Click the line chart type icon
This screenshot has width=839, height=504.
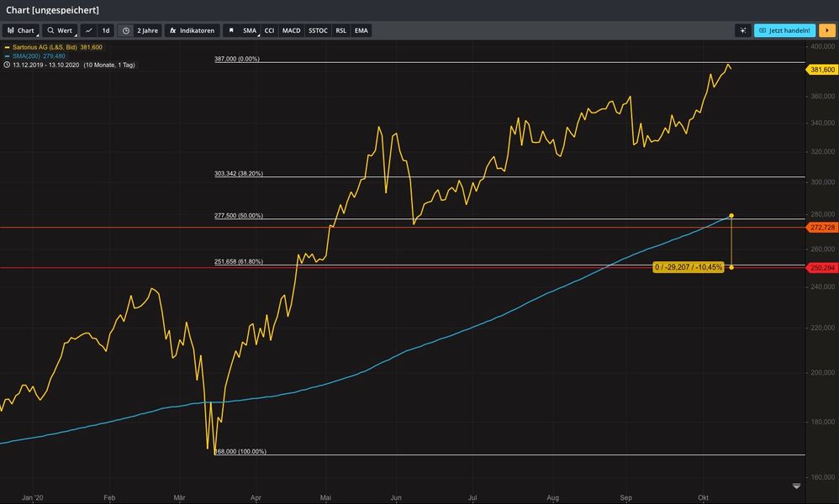tap(88, 30)
